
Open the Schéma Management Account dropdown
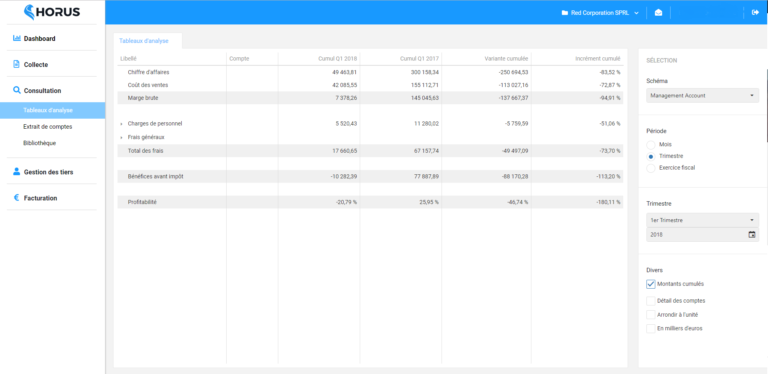click(702, 95)
